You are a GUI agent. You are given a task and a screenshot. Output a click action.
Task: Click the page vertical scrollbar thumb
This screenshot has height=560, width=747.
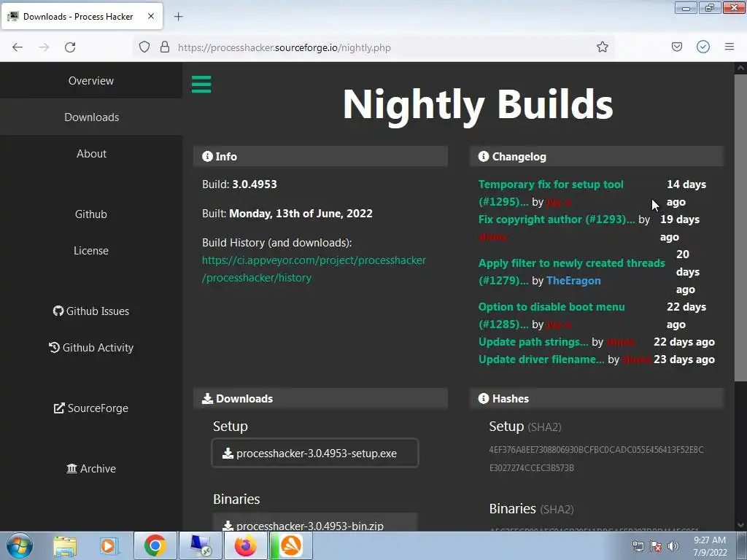tap(740, 227)
